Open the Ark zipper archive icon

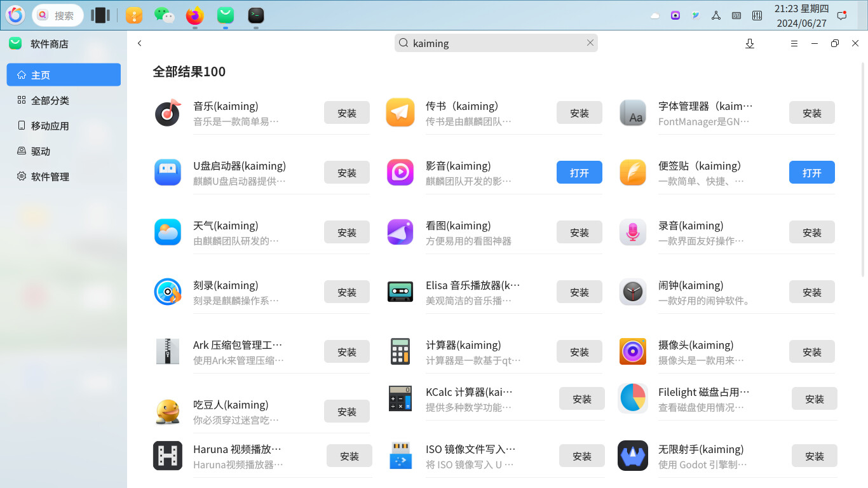[x=168, y=352]
